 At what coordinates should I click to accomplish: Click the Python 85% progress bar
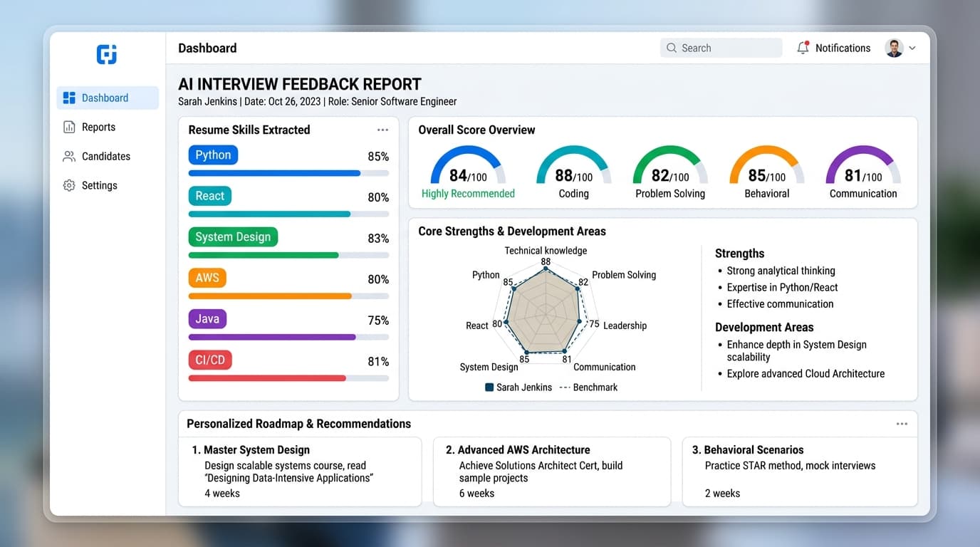[288, 173]
